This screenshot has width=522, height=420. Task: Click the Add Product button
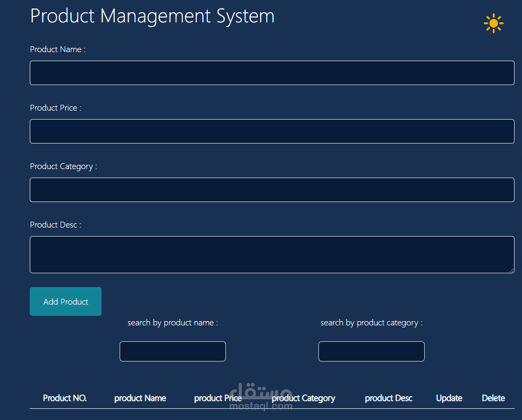point(65,301)
